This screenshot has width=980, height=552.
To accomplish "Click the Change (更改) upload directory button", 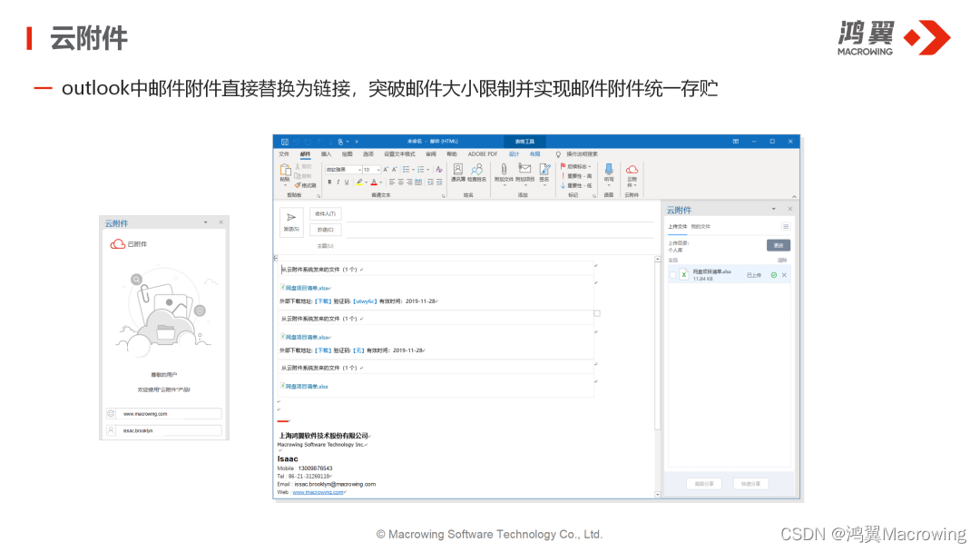I will (x=779, y=245).
